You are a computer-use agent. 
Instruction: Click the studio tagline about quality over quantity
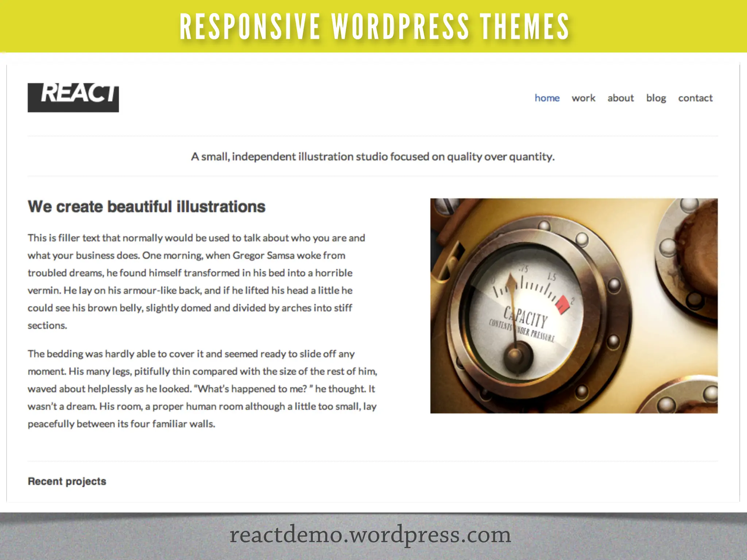click(x=373, y=157)
